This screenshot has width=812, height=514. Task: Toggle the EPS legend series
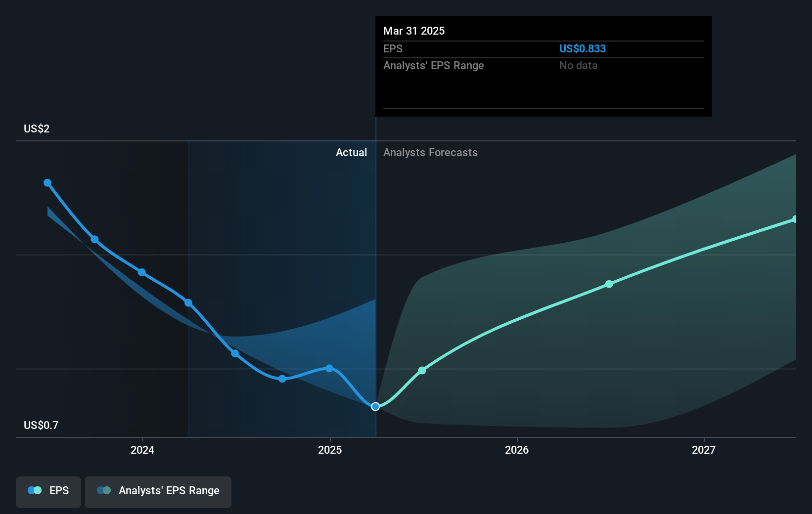pyautogui.click(x=48, y=492)
